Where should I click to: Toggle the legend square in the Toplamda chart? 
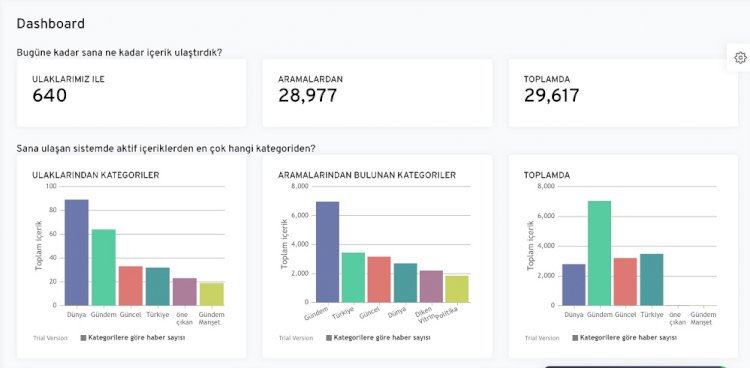click(575, 338)
